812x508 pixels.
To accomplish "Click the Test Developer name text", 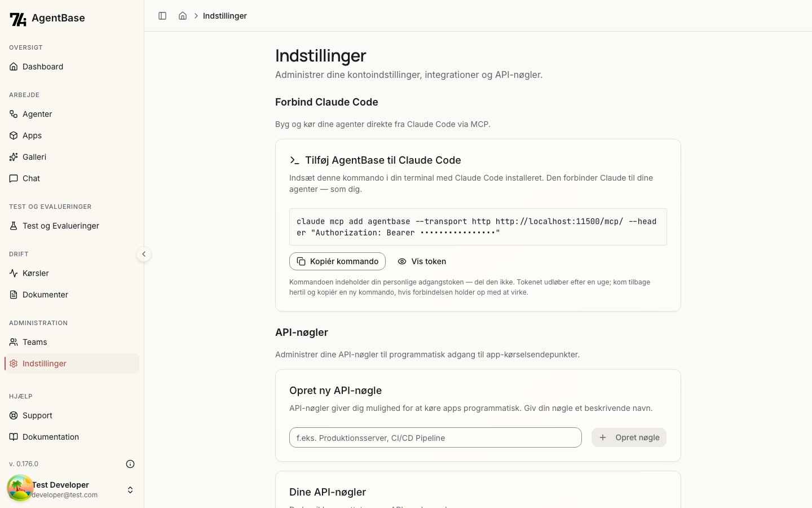I will tap(61, 485).
